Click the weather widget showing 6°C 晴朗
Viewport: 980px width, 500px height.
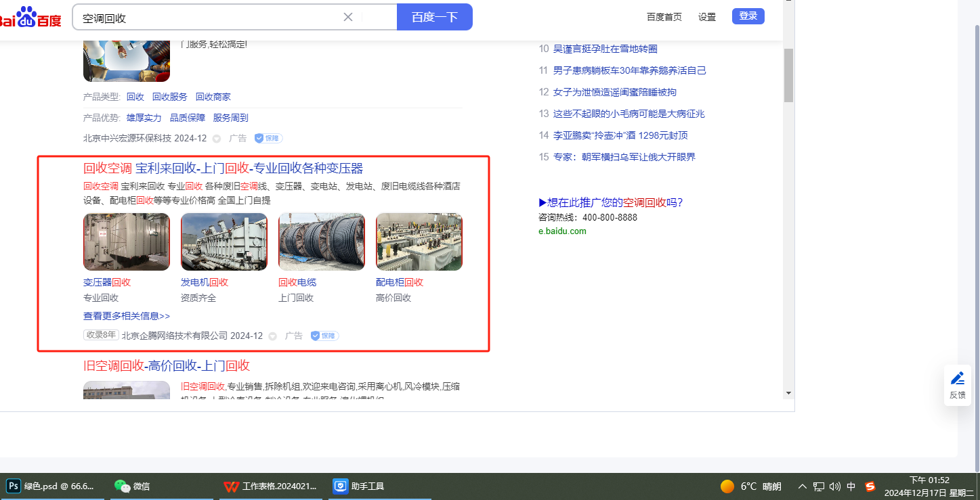coord(750,486)
